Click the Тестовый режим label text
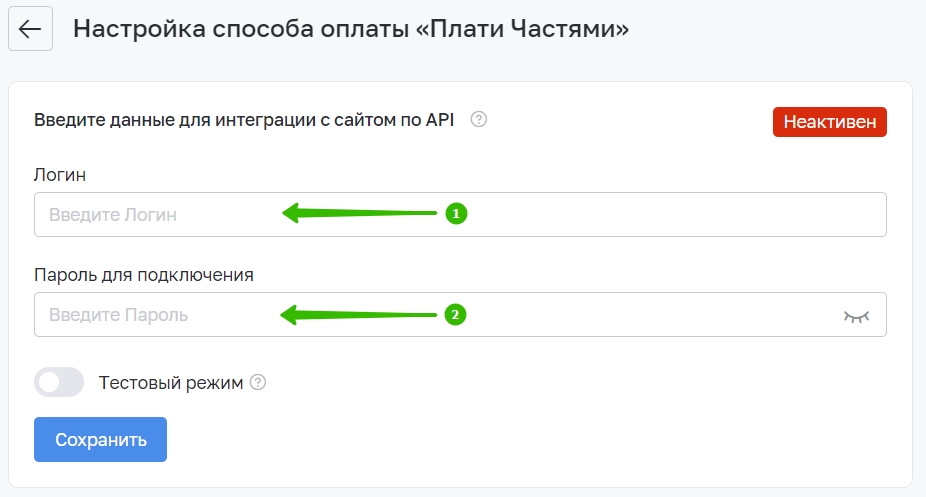926x497 pixels. pos(171,383)
